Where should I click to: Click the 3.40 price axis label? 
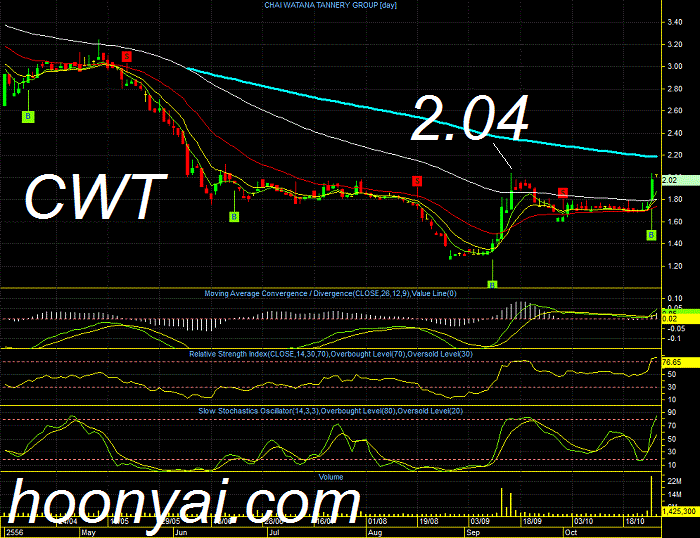coord(675,22)
